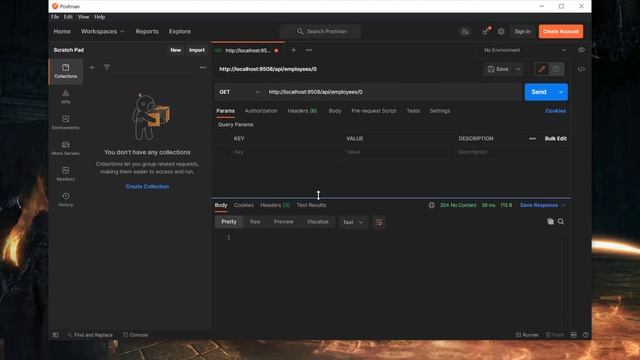Open the View menu
640x360 pixels.
coord(83,17)
